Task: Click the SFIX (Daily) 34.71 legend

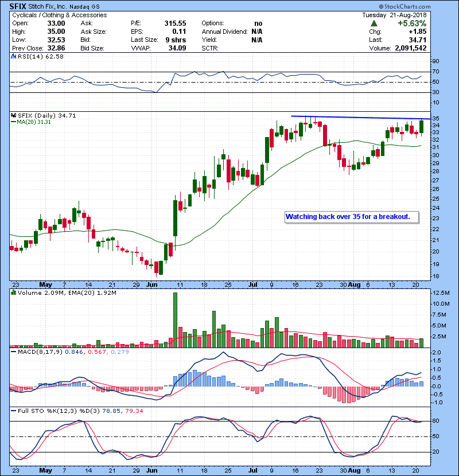Action: 47,115
